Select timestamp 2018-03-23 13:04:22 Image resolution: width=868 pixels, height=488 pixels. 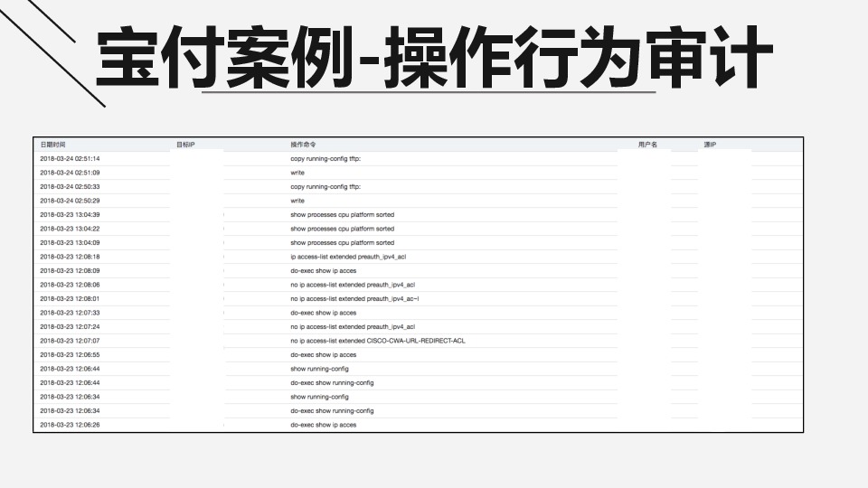pyautogui.click(x=70, y=229)
